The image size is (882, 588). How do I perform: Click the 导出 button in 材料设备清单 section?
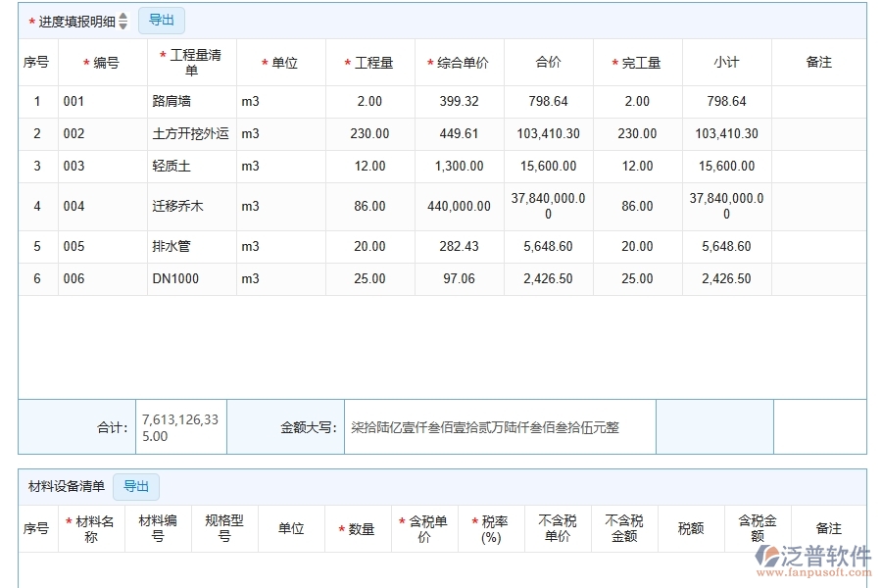tap(136, 486)
